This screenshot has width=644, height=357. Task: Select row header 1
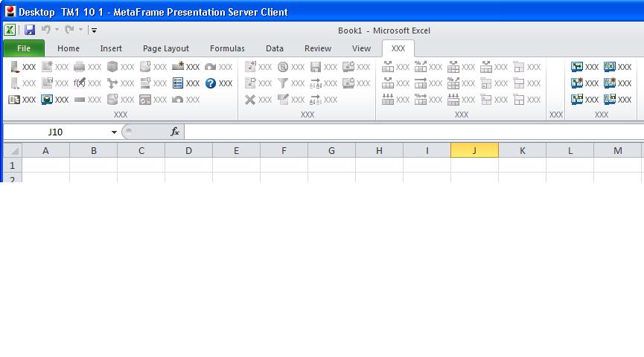pyautogui.click(x=13, y=165)
